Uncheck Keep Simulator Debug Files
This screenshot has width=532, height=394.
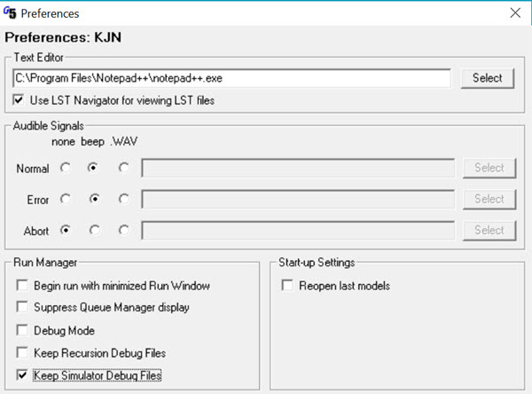(x=21, y=376)
